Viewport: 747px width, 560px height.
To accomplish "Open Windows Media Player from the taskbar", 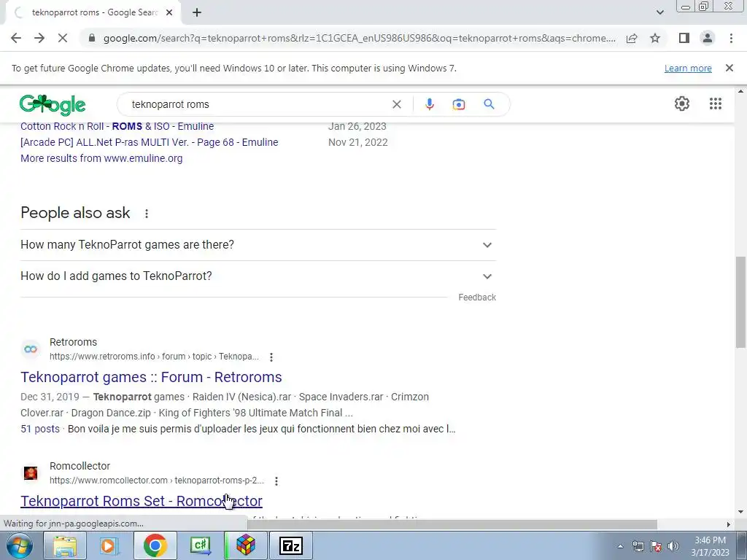I will (109, 545).
